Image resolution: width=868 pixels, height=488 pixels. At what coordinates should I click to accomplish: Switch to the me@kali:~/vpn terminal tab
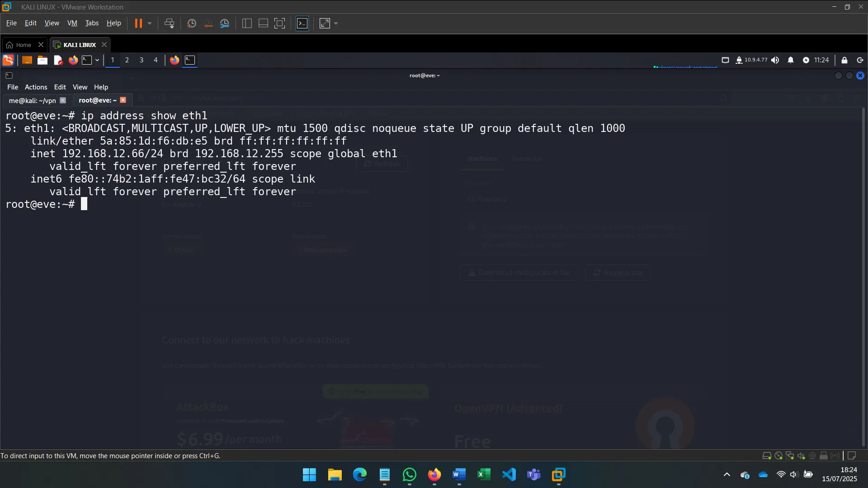(32, 100)
